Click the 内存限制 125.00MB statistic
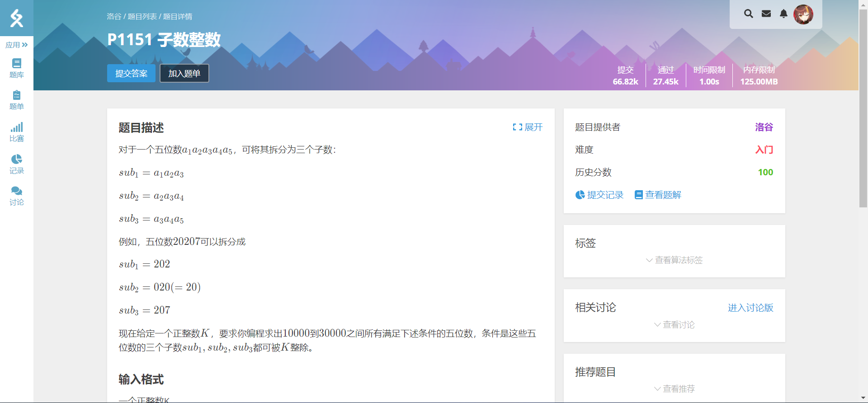 759,75
